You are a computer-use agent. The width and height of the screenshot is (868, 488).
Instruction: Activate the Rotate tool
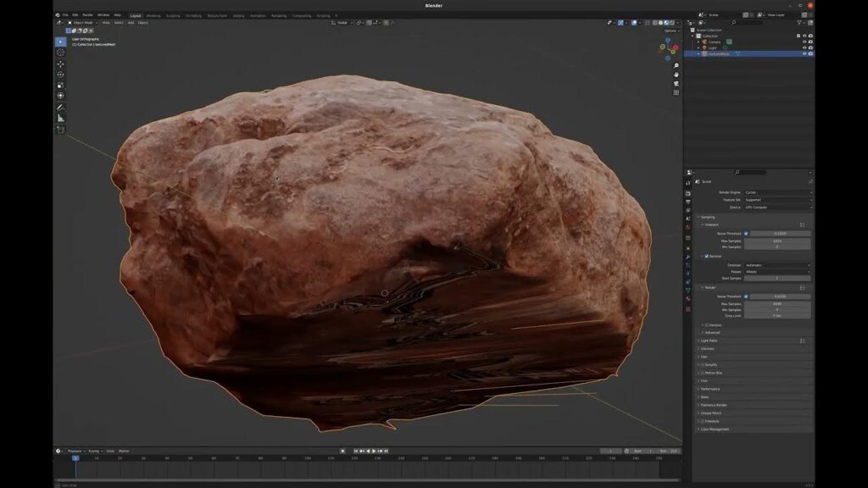click(60, 75)
